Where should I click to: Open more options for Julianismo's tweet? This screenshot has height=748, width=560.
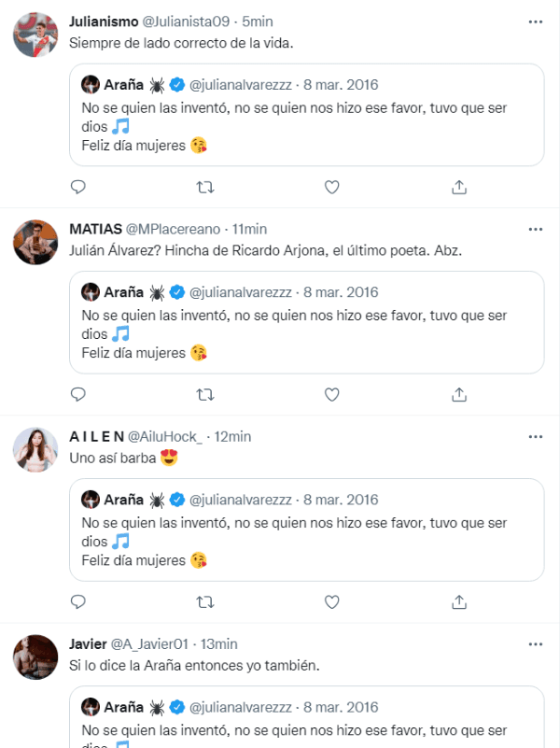tap(535, 21)
